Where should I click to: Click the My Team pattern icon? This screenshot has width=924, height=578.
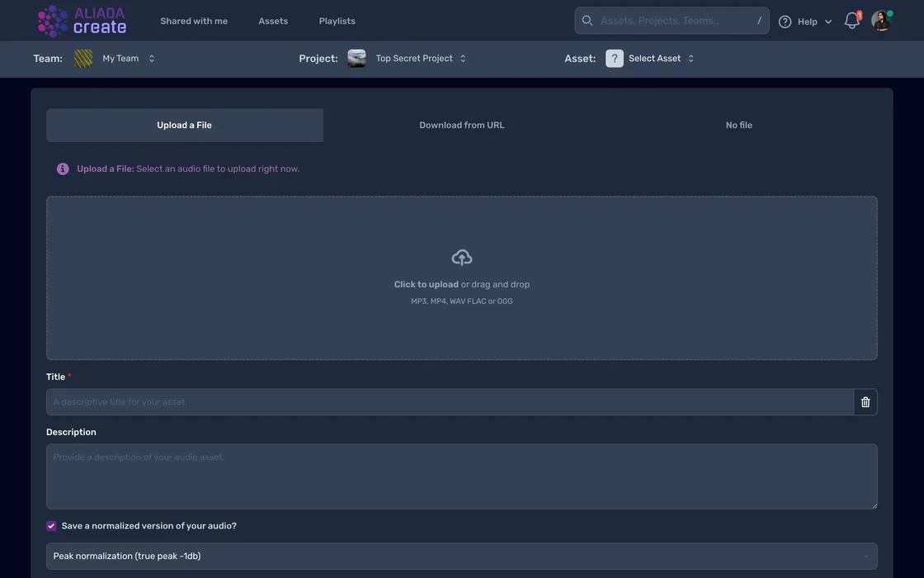coord(83,59)
